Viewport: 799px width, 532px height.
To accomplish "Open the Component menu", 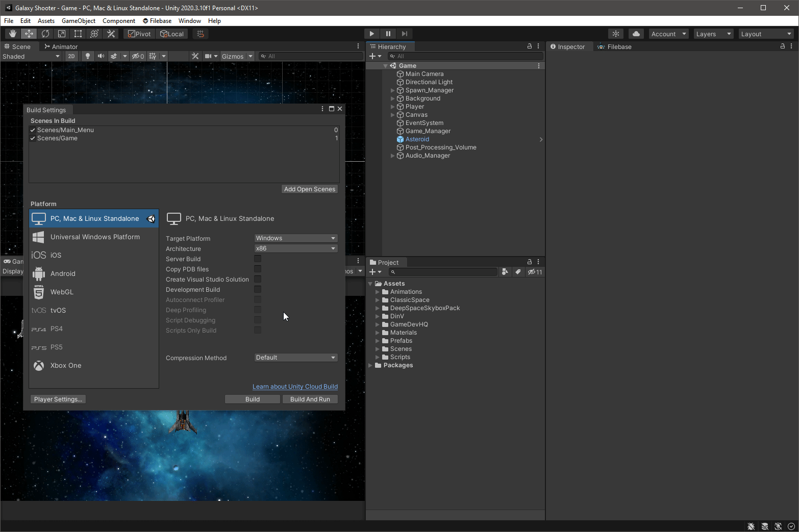I will pyautogui.click(x=119, y=21).
